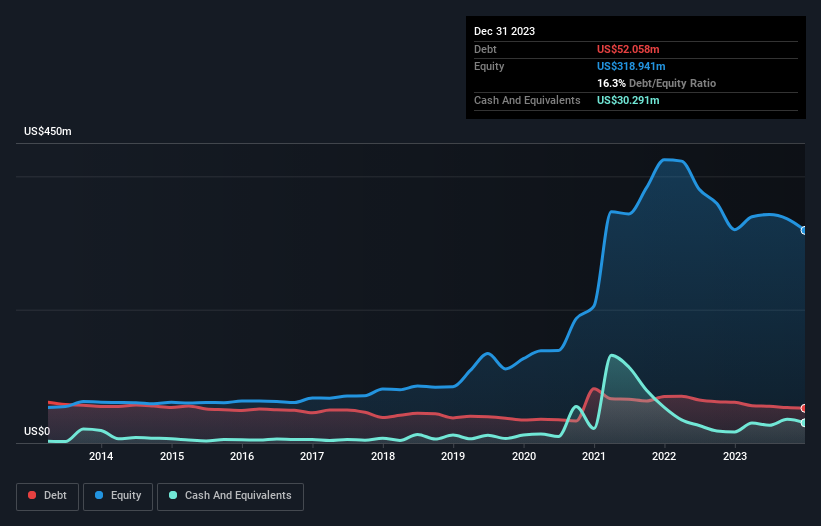Click the 2017 x-axis label
This screenshot has height=526, width=821.
tap(312, 456)
